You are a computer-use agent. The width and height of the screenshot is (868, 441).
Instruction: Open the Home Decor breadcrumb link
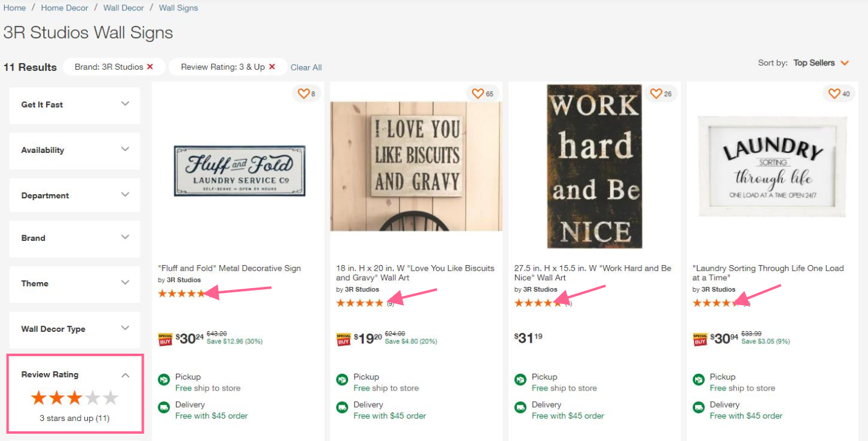pos(64,7)
